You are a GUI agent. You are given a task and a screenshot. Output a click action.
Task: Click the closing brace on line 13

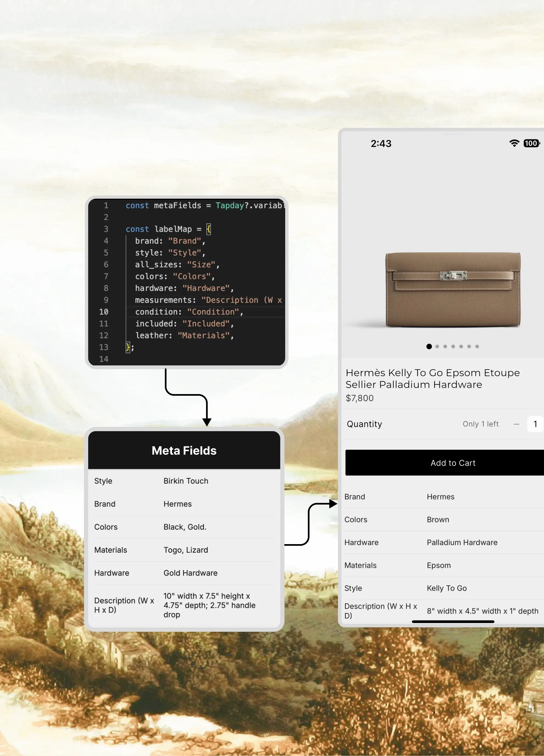click(x=128, y=347)
